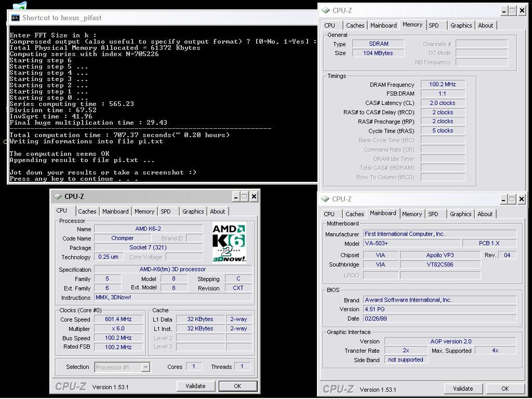Click the memory Size value 104 MBytes

pyautogui.click(x=378, y=54)
